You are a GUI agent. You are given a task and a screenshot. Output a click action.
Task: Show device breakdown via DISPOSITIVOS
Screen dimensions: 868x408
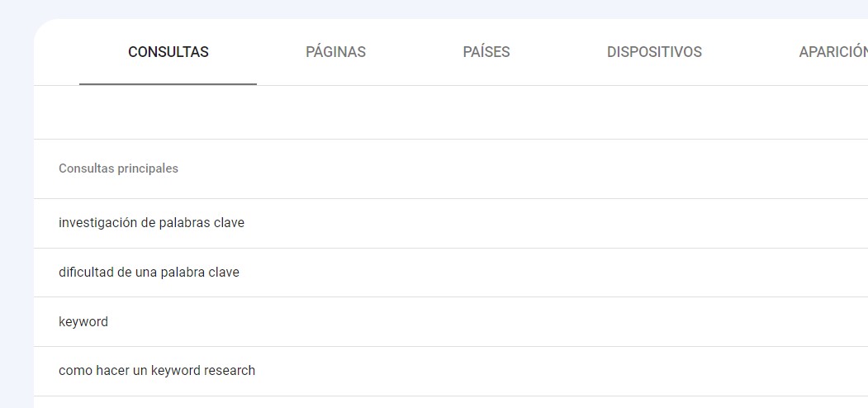click(x=654, y=52)
